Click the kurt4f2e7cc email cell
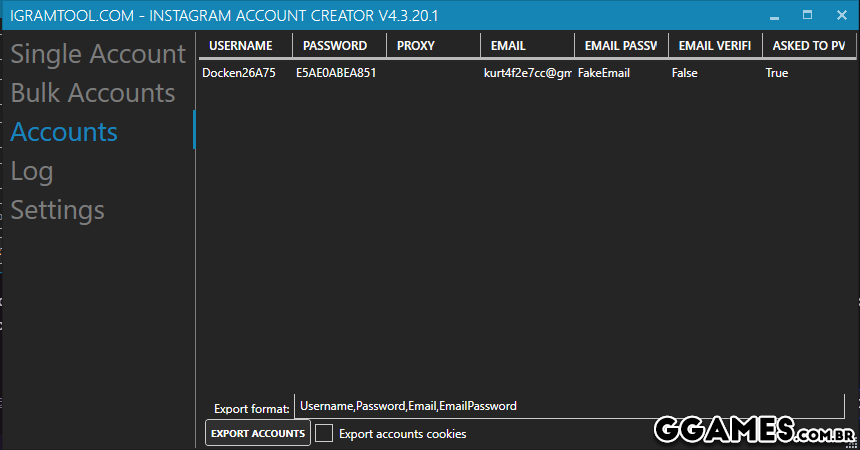 coord(527,73)
